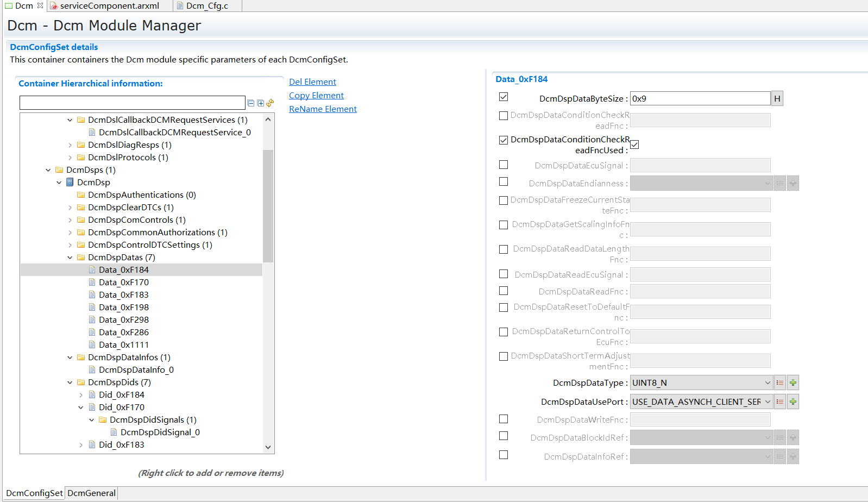
Task: Collapse the DcmDspDatas tree node
Action: pyautogui.click(x=70, y=258)
